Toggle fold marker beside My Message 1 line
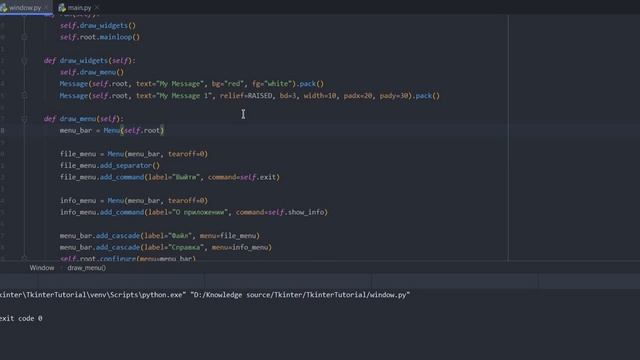Viewport: 640px width, 360px height. (24, 96)
